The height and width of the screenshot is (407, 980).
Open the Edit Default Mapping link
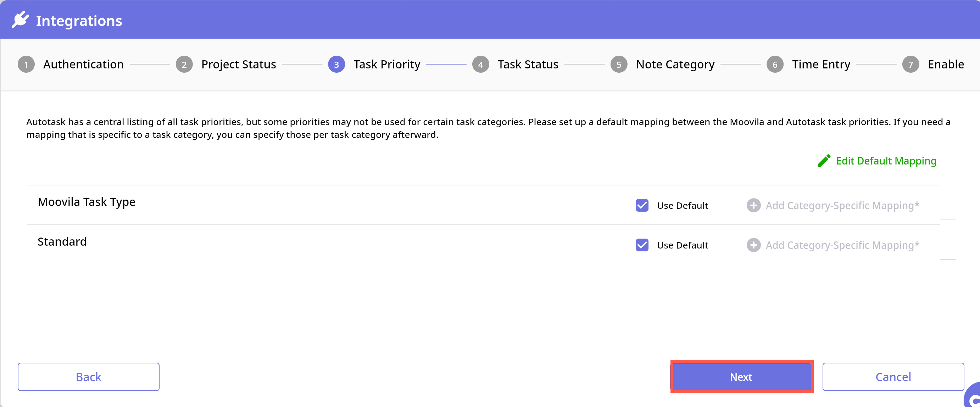(x=886, y=161)
